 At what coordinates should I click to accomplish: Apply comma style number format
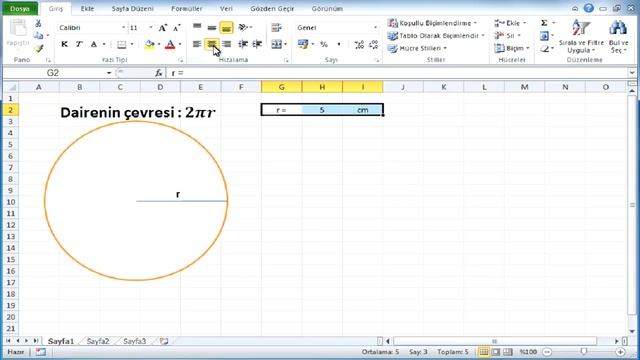tap(339, 44)
